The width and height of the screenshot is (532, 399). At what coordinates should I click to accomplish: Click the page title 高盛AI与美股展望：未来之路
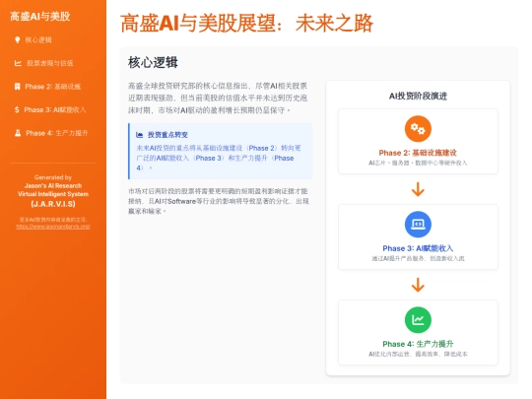pos(246,24)
